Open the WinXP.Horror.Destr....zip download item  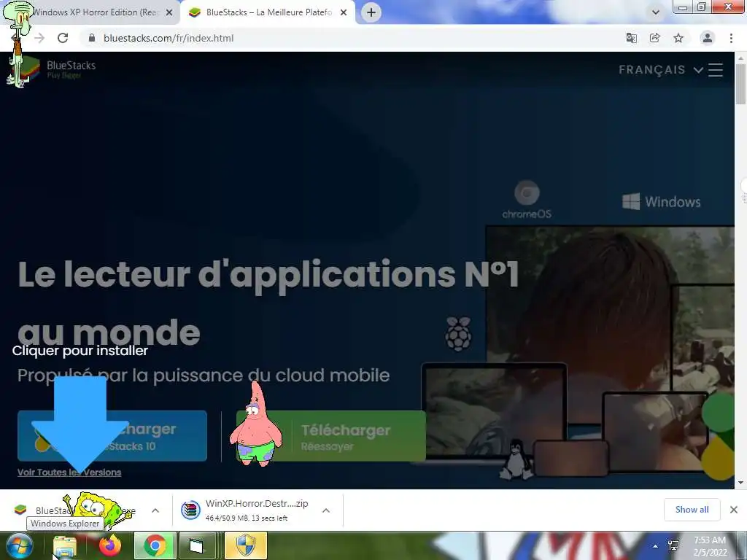(245, 510)
